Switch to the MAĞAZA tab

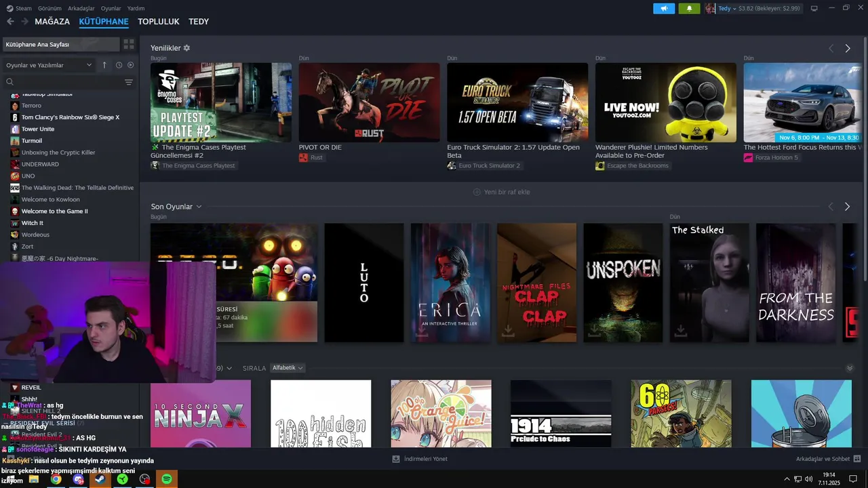(x=52, y=22)
